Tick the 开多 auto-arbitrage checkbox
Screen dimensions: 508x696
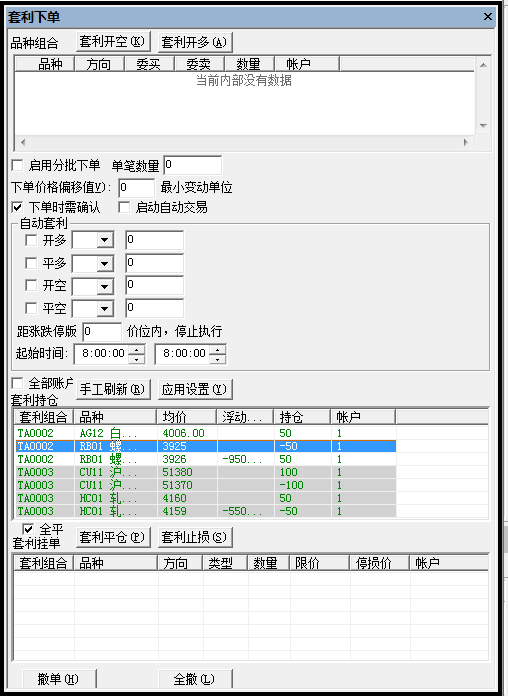[x=31, y=240]
